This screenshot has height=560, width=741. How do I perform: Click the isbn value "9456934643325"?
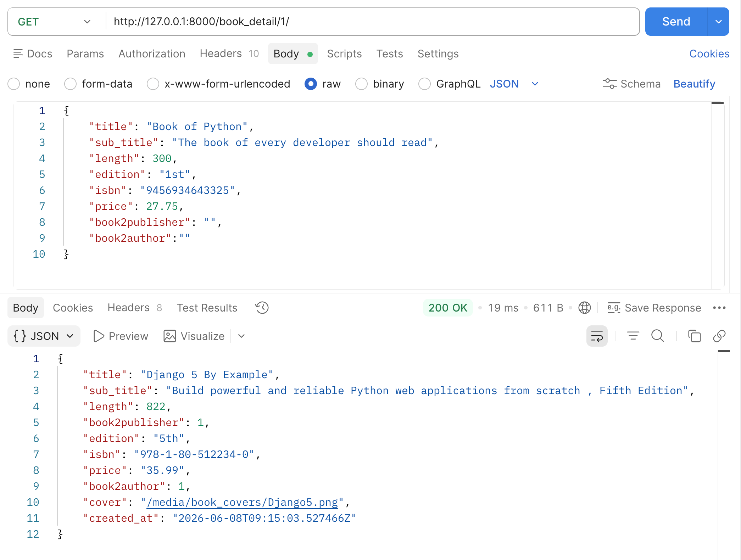pos(188,190)
